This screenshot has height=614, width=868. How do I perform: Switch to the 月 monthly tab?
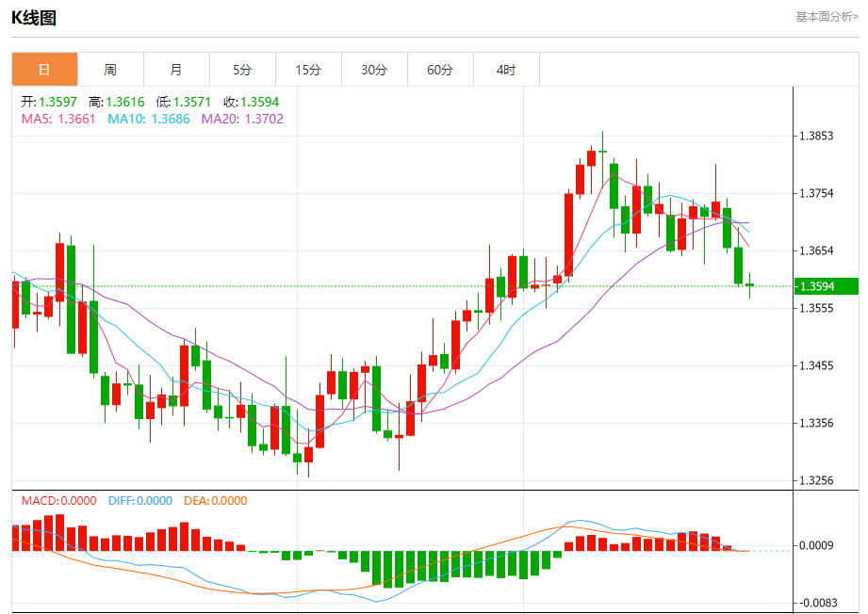[176, 70]
